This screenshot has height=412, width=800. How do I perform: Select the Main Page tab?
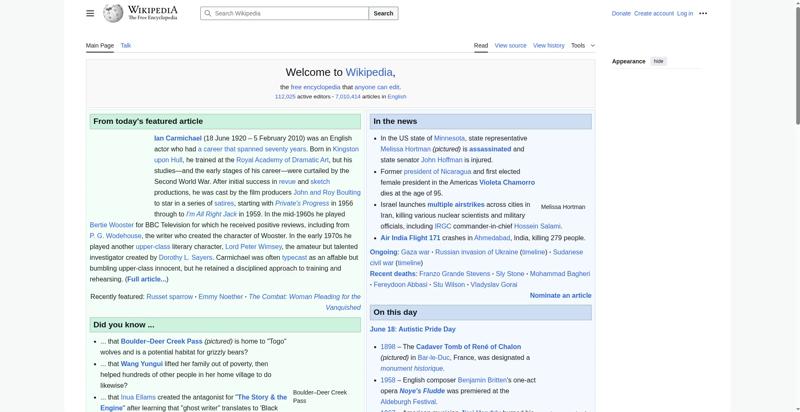(x=99, y=45)
